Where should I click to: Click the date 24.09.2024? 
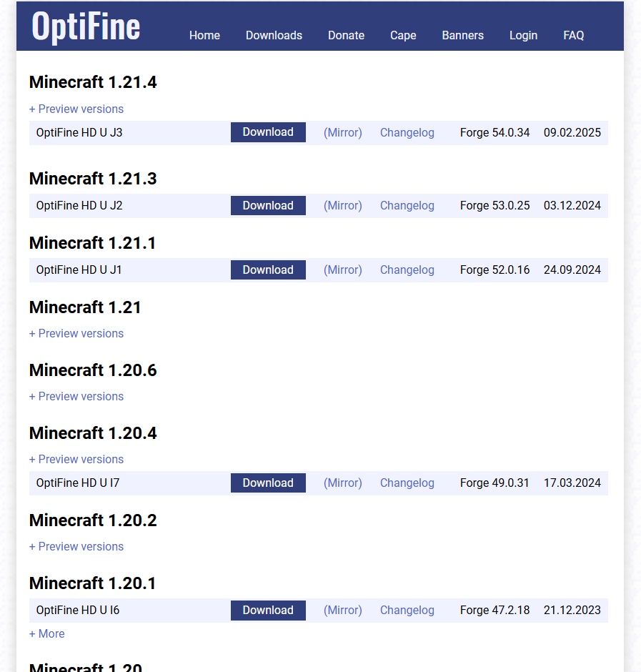(572, 270)
